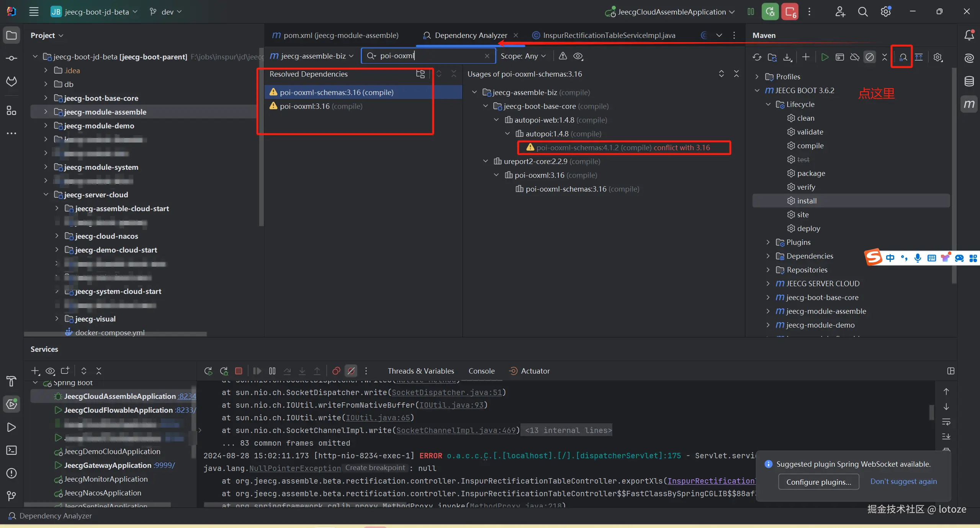Viewport: 980px width, 528px height.
Task: Open Commit tool window in sidebar
Action: pyautogui.click(x=11, y=58)
